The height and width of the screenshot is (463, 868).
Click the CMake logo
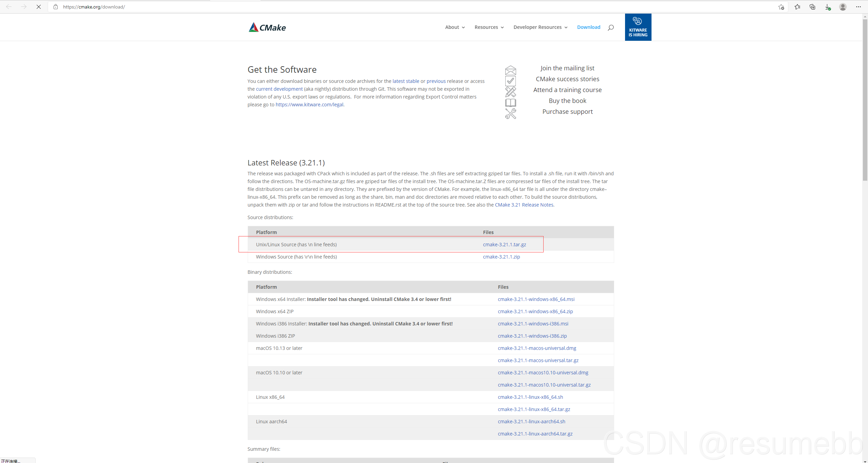(267, 27)
